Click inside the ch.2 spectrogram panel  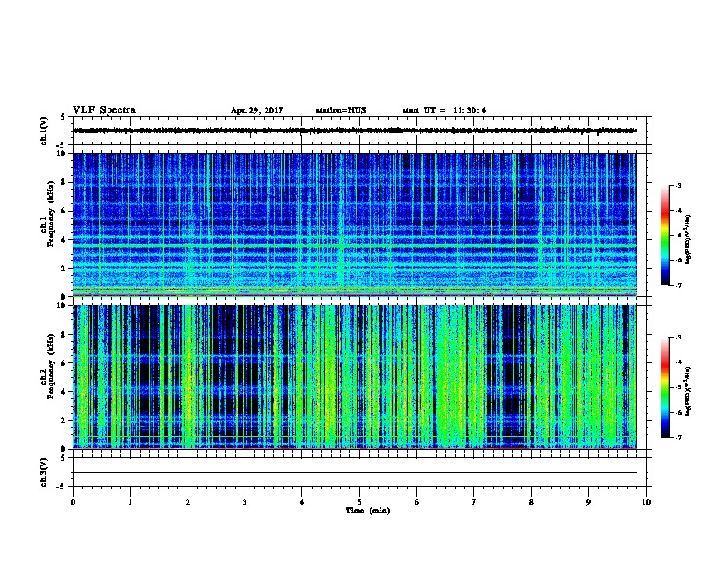point(354,377)
